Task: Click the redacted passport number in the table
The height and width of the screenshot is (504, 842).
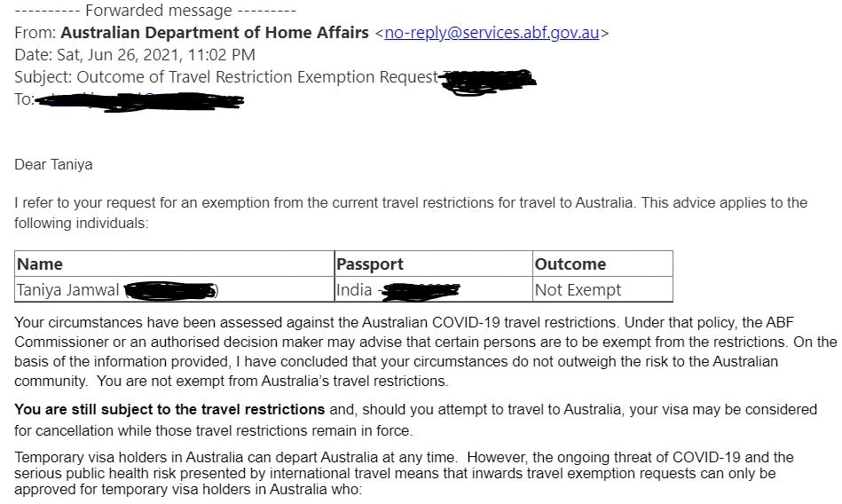Action: click(x=419, y=290)
